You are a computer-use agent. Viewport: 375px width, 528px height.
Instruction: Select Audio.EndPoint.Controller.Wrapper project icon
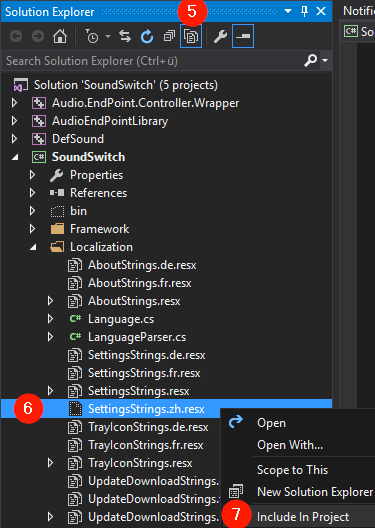39,103
